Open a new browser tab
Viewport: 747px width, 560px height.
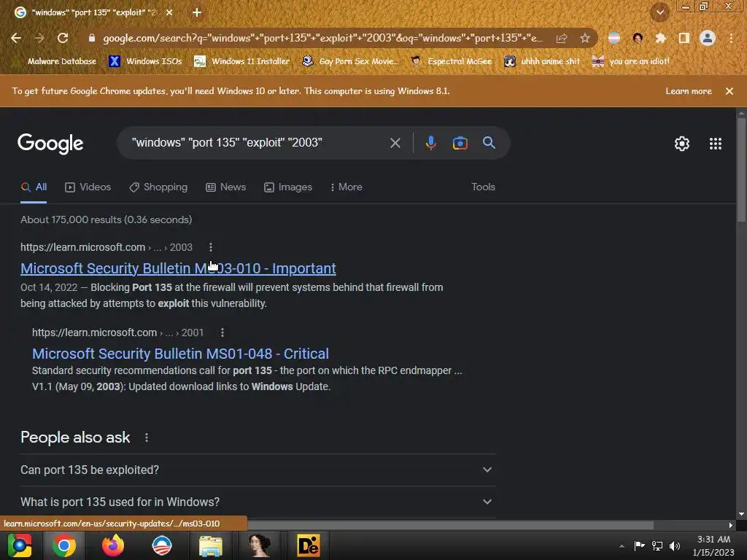pos(197,12)
